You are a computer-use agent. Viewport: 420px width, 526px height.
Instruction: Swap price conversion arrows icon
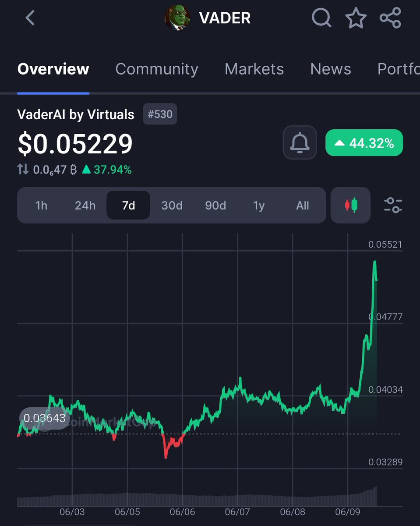point(23,169)
